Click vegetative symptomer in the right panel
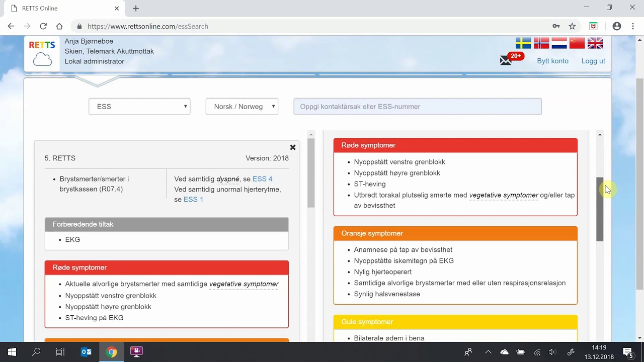Screen dimensions: 644x362 (504, 195)
